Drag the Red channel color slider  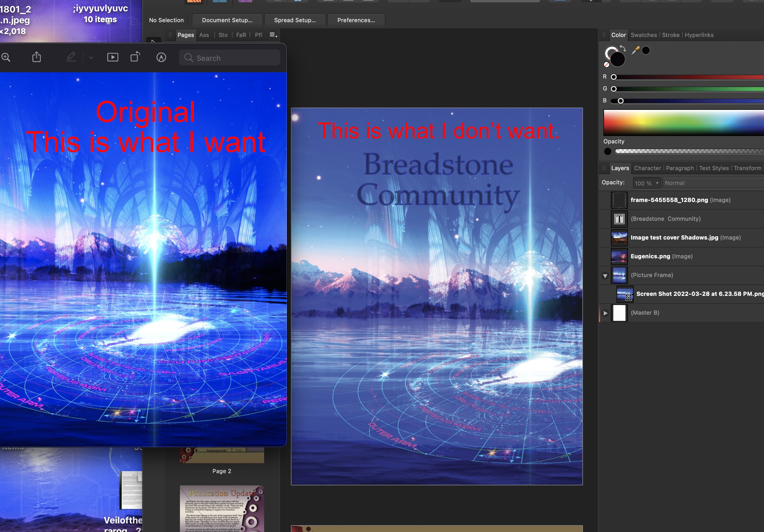pos(614,77)
